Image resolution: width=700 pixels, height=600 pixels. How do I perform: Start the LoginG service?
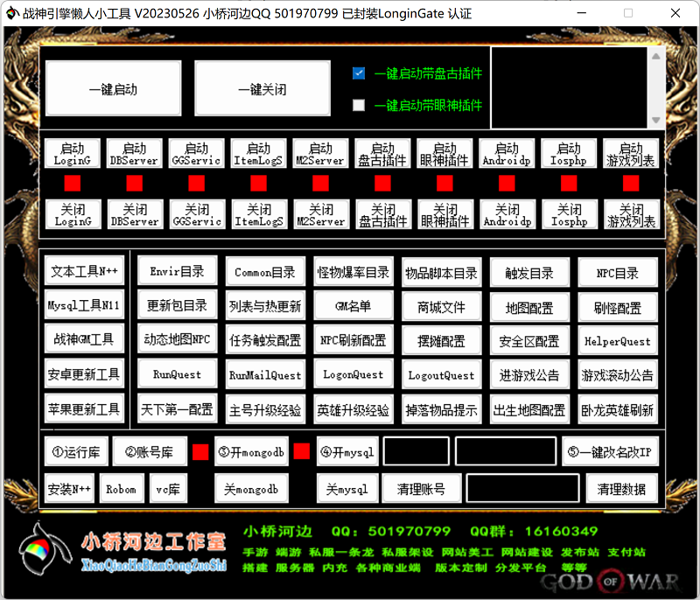tap(73, 152)
